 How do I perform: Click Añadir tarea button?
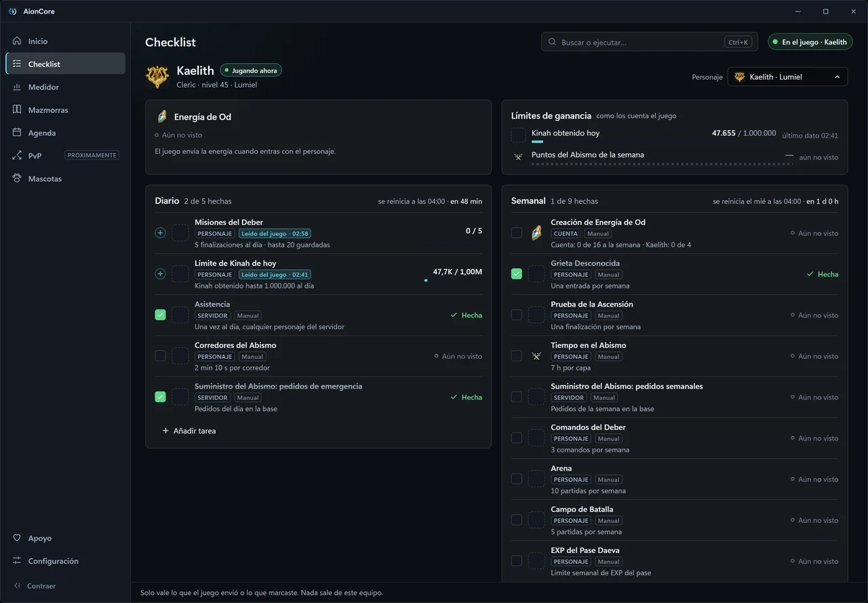pos(189,431)
